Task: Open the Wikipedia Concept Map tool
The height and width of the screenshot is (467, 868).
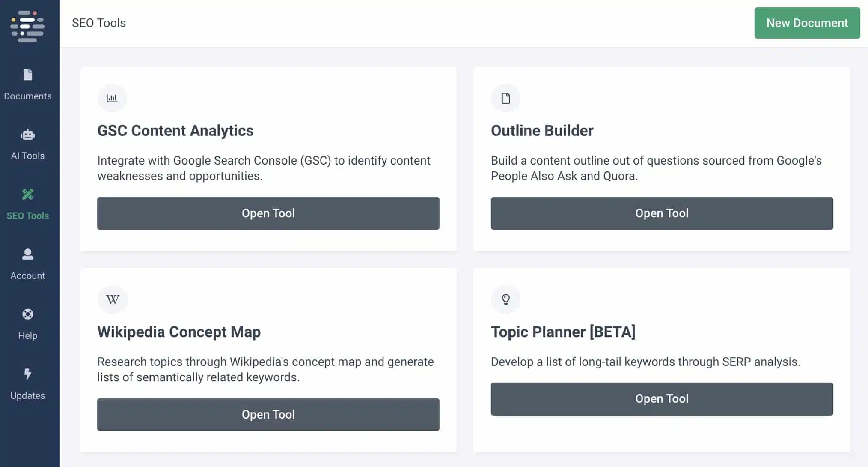Action: (268, 415)
